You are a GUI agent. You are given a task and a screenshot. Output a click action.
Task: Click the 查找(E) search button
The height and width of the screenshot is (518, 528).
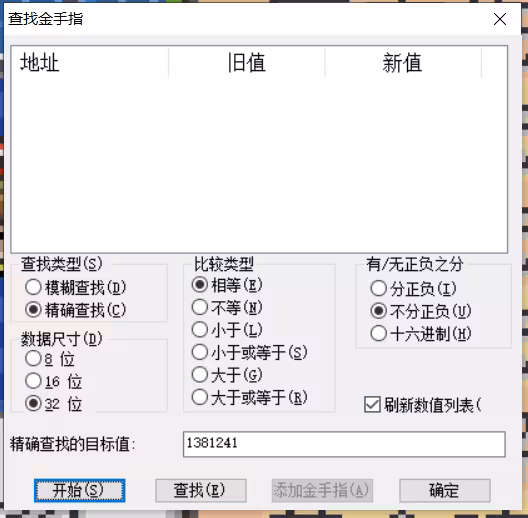click(201, 490)
